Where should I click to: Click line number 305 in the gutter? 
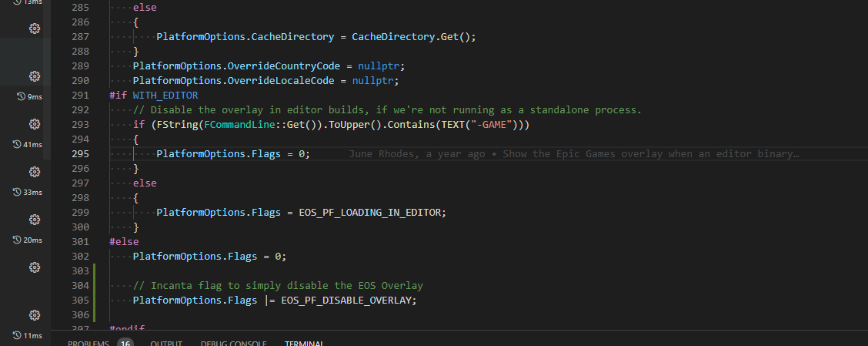click(x=80, y=301)
